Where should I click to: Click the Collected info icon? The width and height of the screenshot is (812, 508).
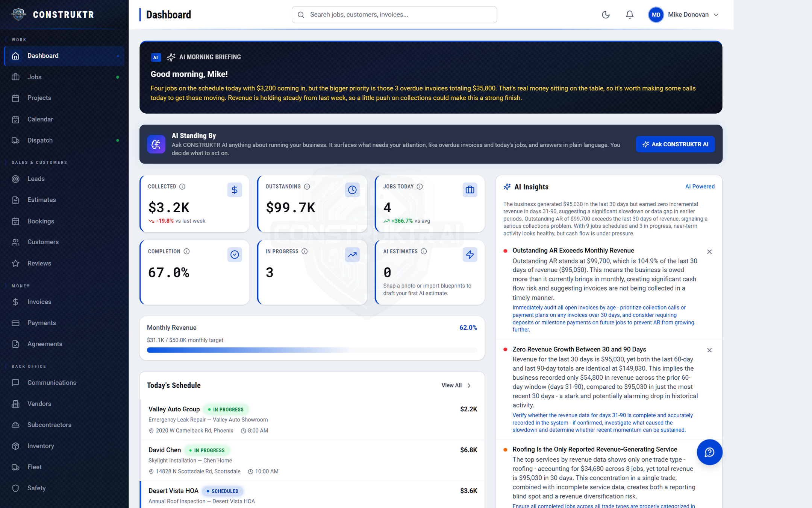(182, 187)
